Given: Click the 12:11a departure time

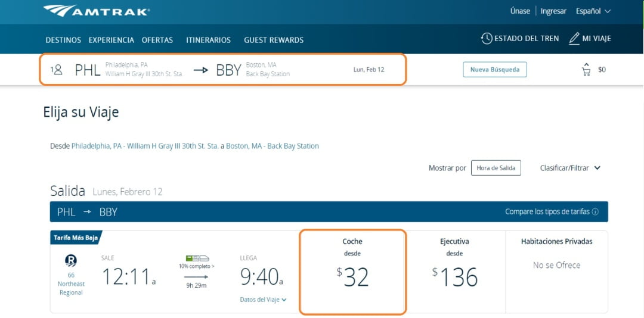Looking at the screenshot, I should point(129,276).
